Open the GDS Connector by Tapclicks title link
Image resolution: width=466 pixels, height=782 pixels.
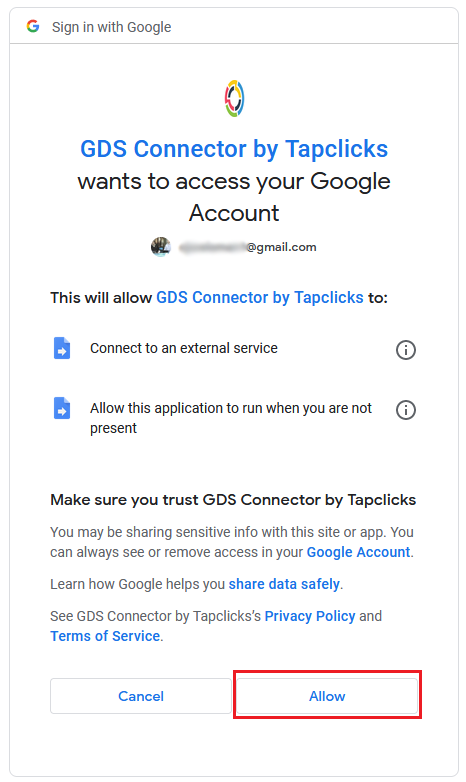[x=234, y=149]
